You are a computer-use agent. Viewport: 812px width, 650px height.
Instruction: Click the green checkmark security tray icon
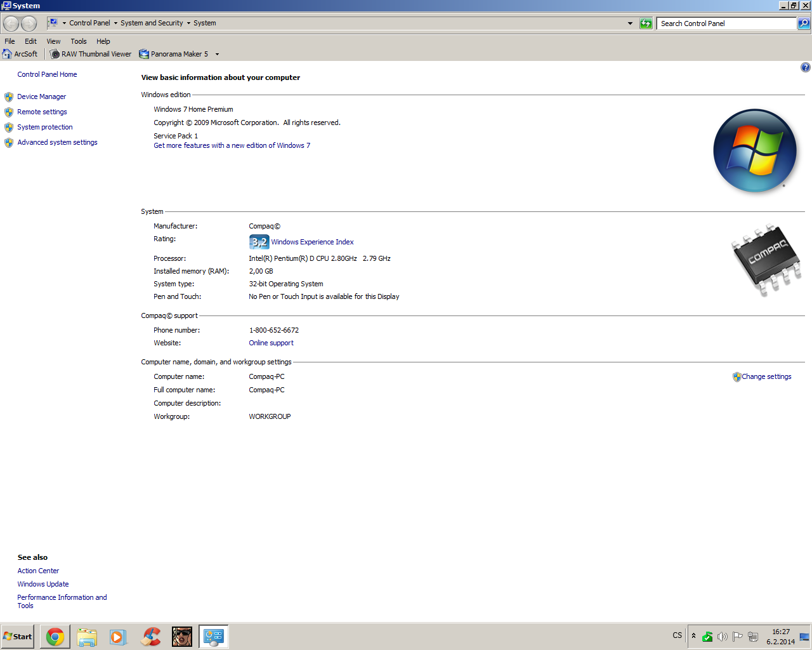[x=707, y=637]
